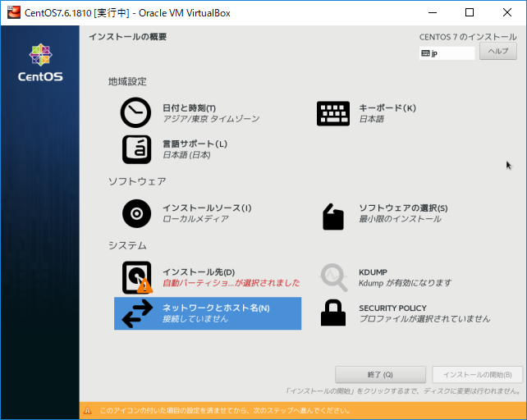Image resolution: width=527 pixels, height=420 pixels.
Task: Click the インストールの開始(B) button
Action: [477, 375]
